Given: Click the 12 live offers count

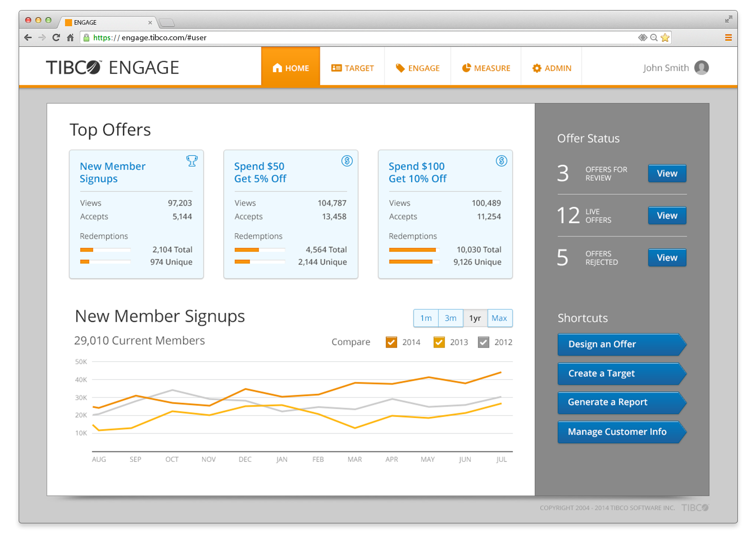Looking at the screenshot, I should click(x=569, y=216).
